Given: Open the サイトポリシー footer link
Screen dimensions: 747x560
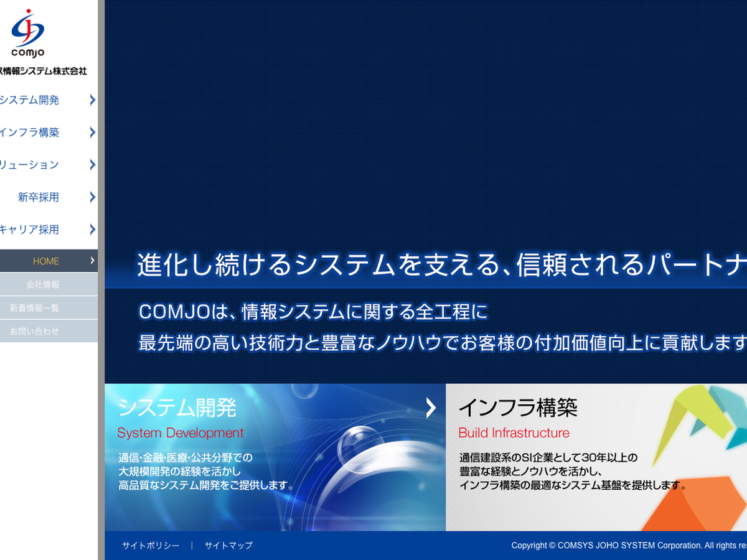Looking at the screenshot, I should coord(151,546).
